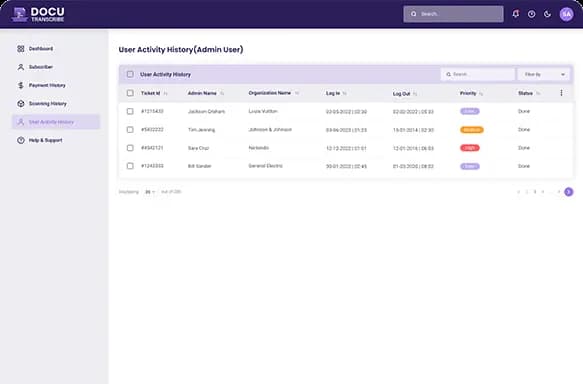Select the Jackson Graham row checkbox
Screen dimensions: 583x384
click(x=130, y=111)
